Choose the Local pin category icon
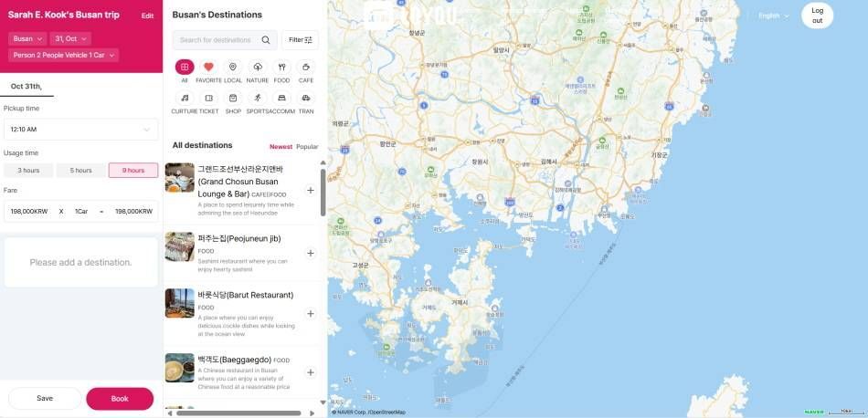The width and height of the screenshot is (868, 418). pyautogui.click(x=232, y=67)
